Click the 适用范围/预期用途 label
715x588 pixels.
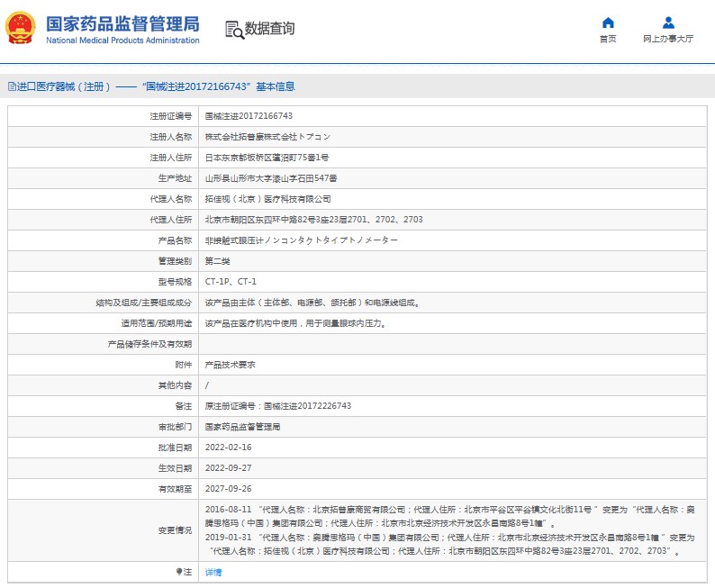[157, 323]
